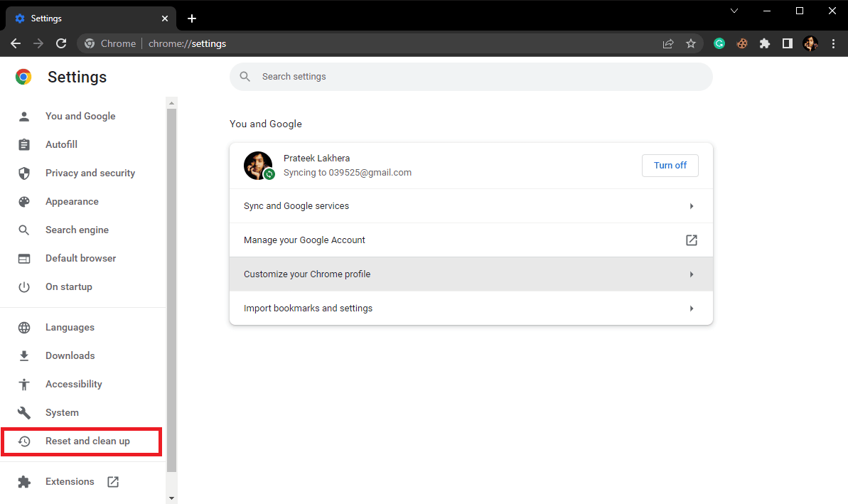Toggle the side panel icon
848x504 pixels.
tap(787, 43)
